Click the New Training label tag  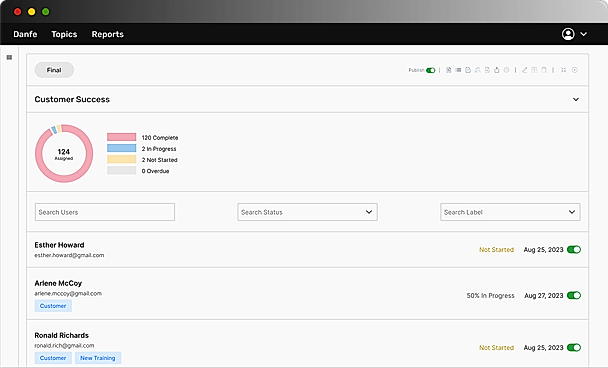(98, 358)
